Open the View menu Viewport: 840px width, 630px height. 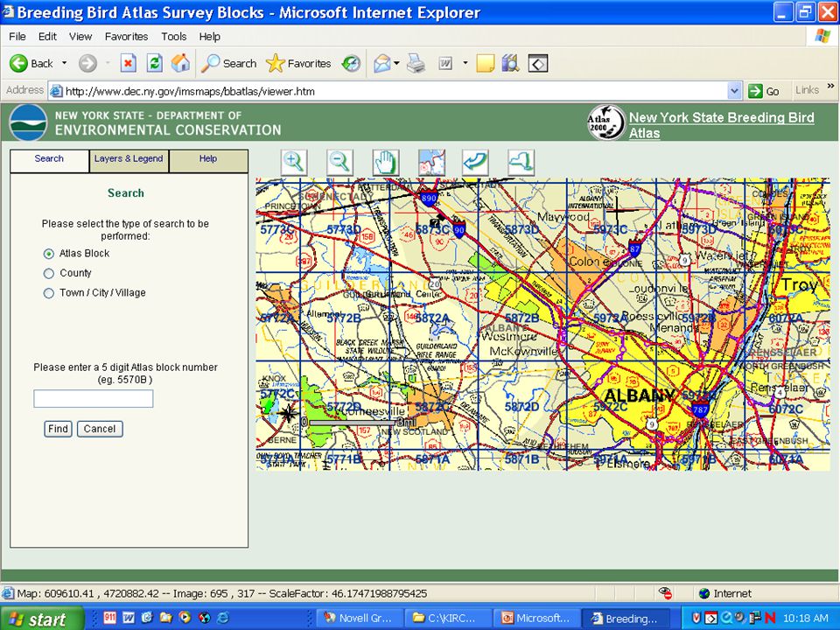80,37
